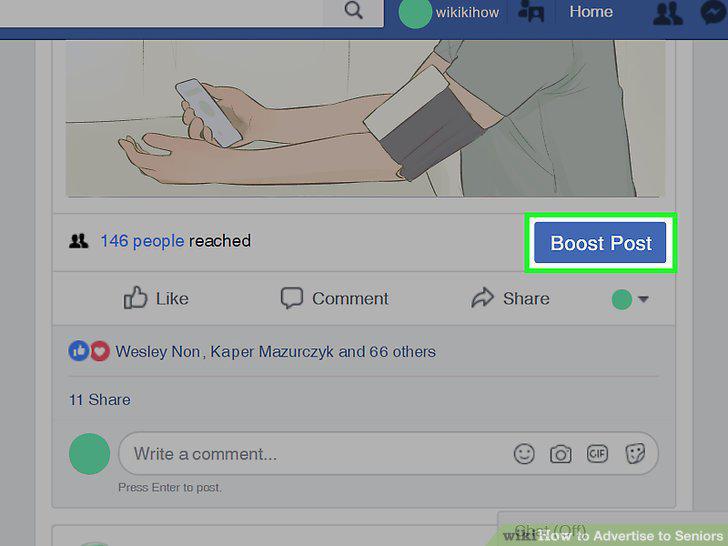Share the post

tap(510, 298)
